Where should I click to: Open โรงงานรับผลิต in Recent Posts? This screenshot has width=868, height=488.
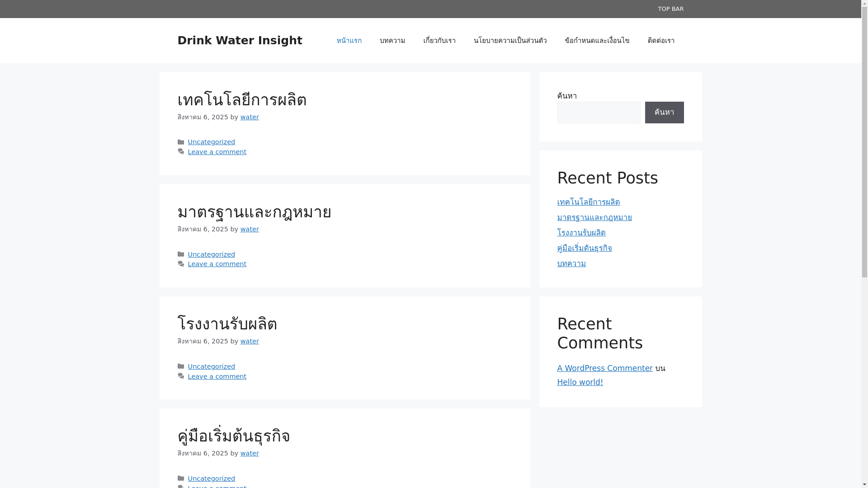click(581, 233)
